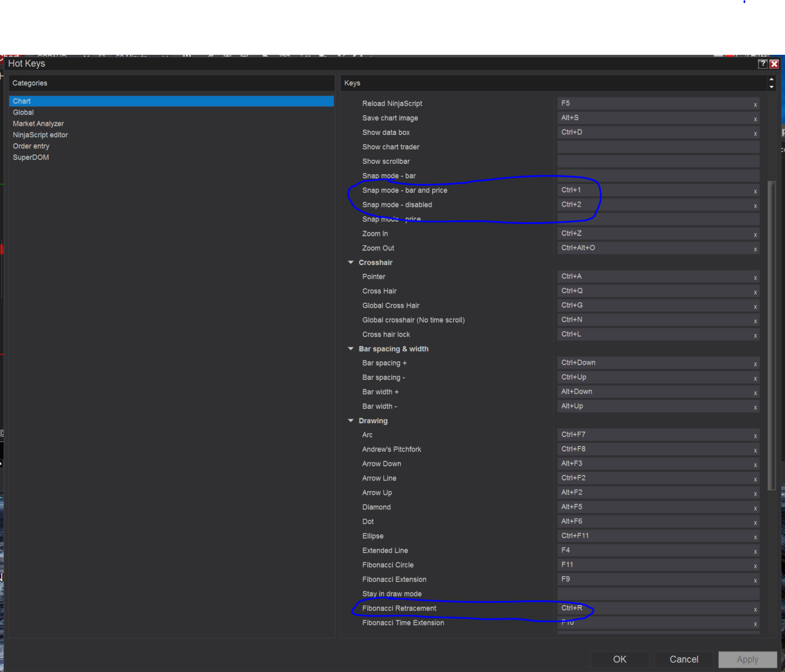
Task: Remove the Ctrl+Alt+O hotkey for Zoom Out
Action: click(x=755, y=249)
